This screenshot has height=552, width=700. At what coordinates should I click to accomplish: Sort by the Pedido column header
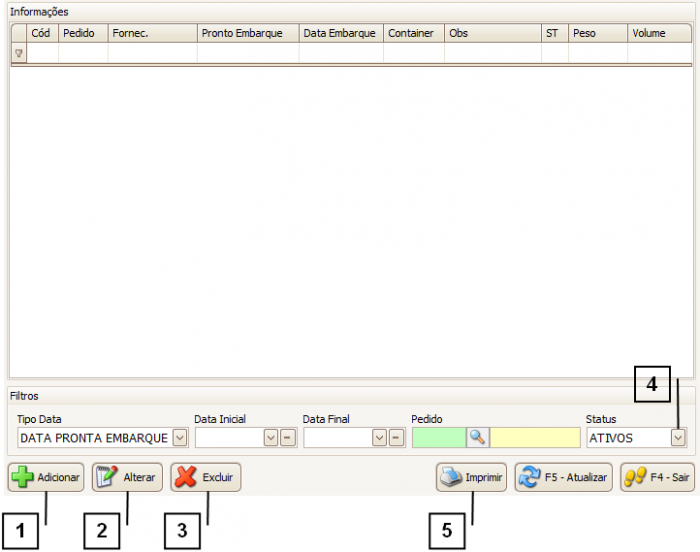(x=82, y=33)
